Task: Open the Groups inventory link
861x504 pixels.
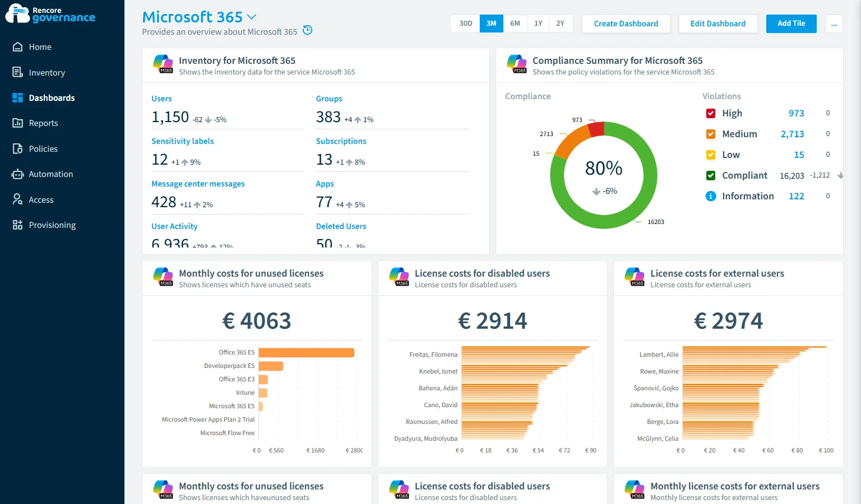Action: pyautogui.click(x=329, y=99)
